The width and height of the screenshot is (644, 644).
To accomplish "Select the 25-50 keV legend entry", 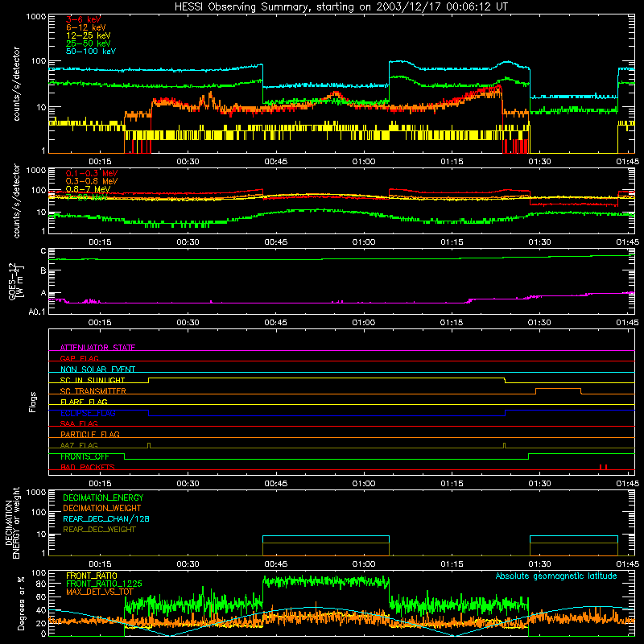I will click(88, 43).
